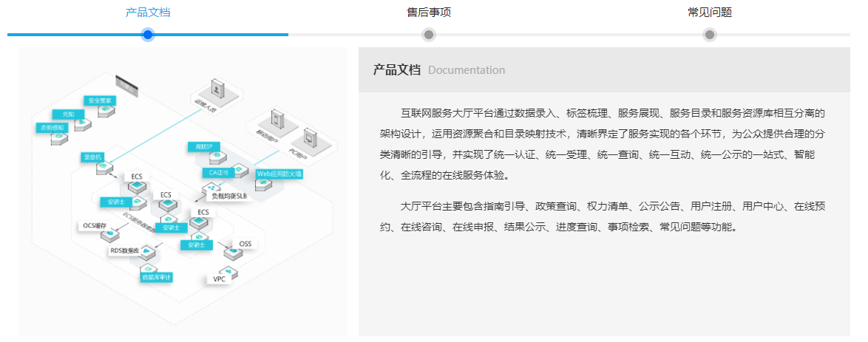The width and height of the screenshot is (868, 342).
Task: Click the PC用户 device icon
Action: point(311,138)
